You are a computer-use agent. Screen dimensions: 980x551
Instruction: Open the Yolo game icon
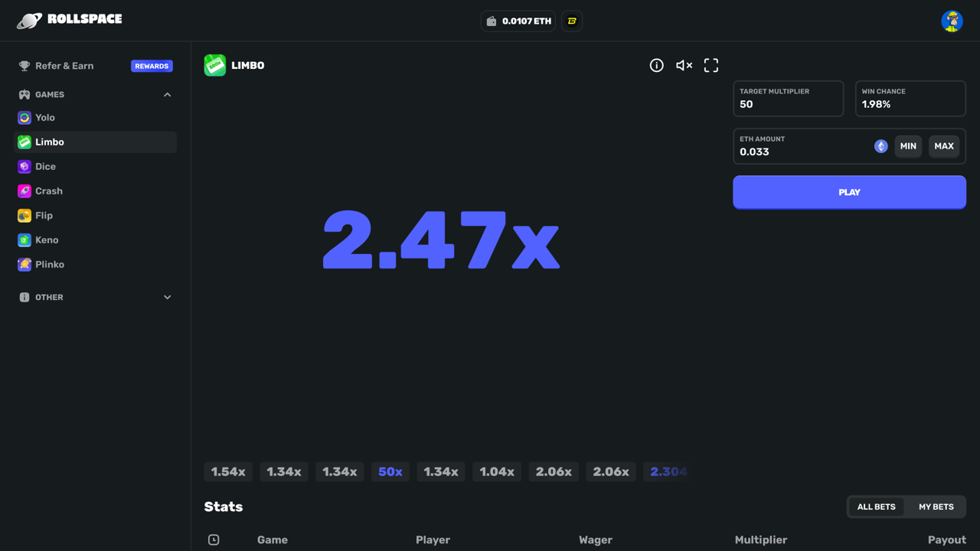pyautogui.click(x=24, y=118)
